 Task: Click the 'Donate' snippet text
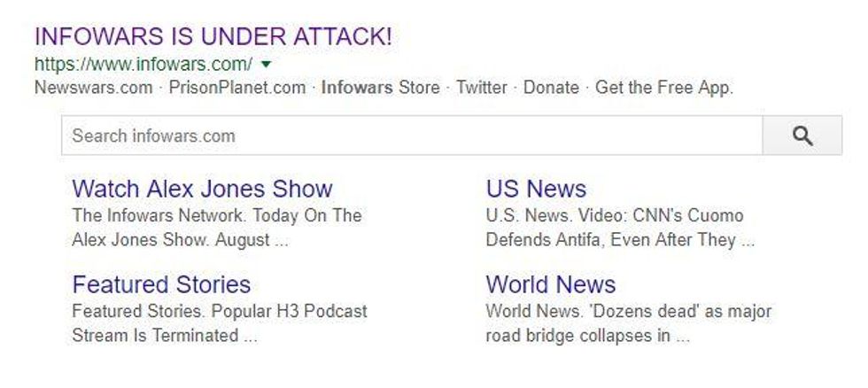[551, 88]
